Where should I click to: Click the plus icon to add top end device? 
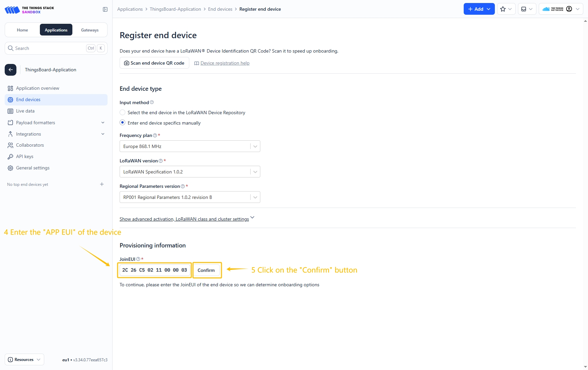coord(102,184)
